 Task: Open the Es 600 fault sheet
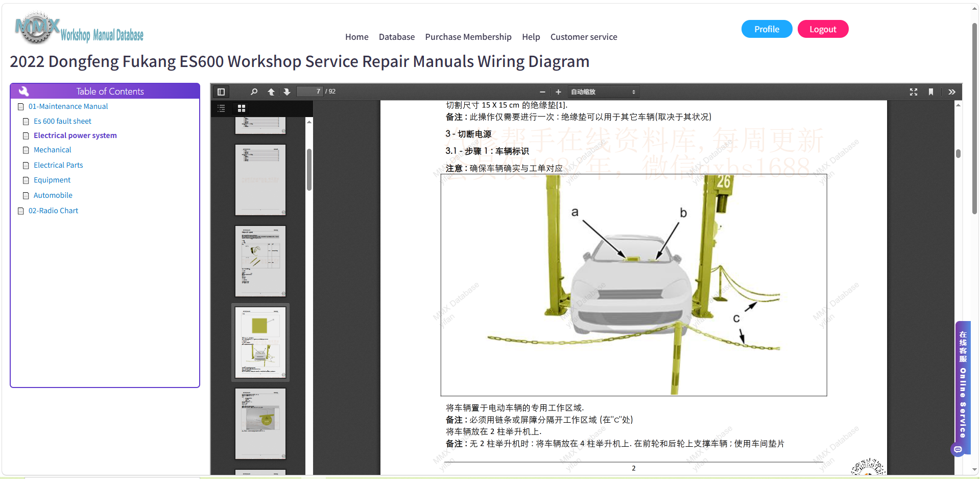click(63, 121)
